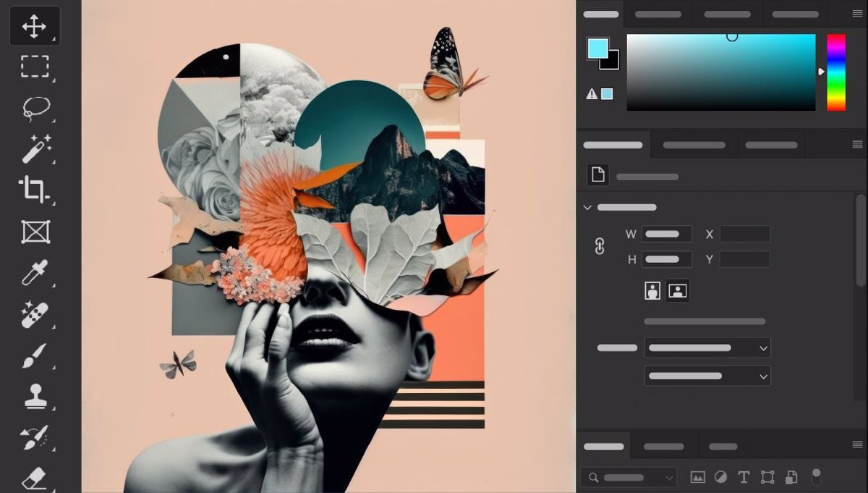Open the layers panel hamburger menu
The height and width of the screenshot is (493, 868).
[x=857, y=447]
